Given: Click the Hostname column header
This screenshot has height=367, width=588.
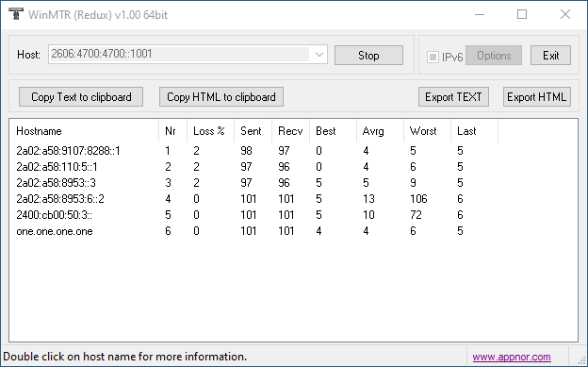Looking at the screenshot, I should point(84,131).
